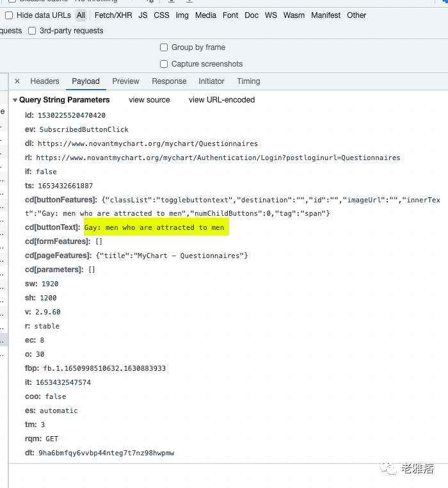The image size is (448, 488).
Task: Click the fbp value fb.1.1650998510632.1630883933
Action: (x=104, y=368)
